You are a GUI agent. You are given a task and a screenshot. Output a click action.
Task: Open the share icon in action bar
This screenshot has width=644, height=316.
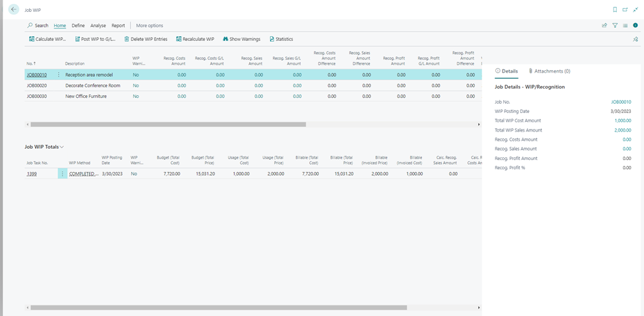coord(604,25)
